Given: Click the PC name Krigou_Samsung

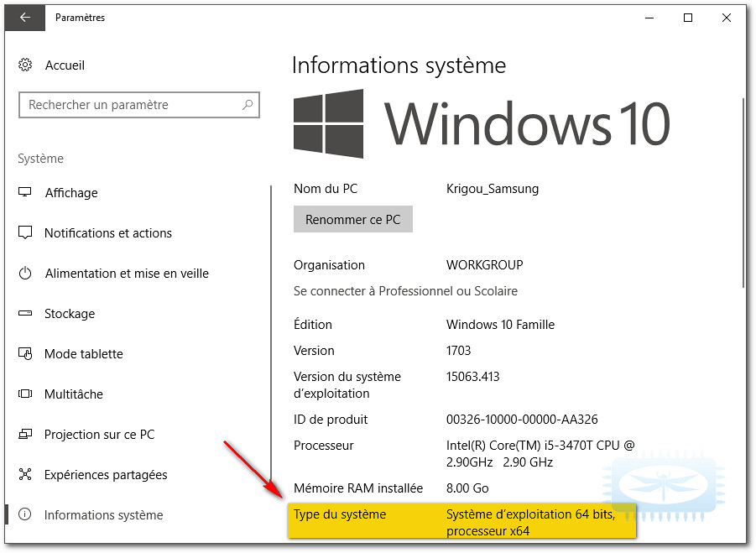Looking at the screenshot, I should click(x=493, y=189).
